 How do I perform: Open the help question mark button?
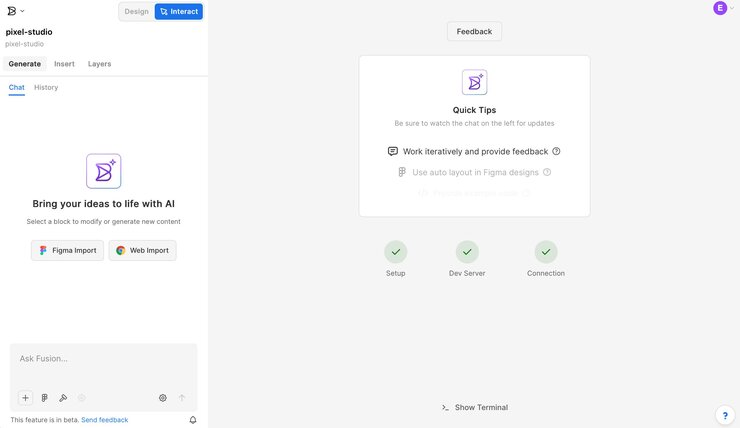(x=725, y=416)
